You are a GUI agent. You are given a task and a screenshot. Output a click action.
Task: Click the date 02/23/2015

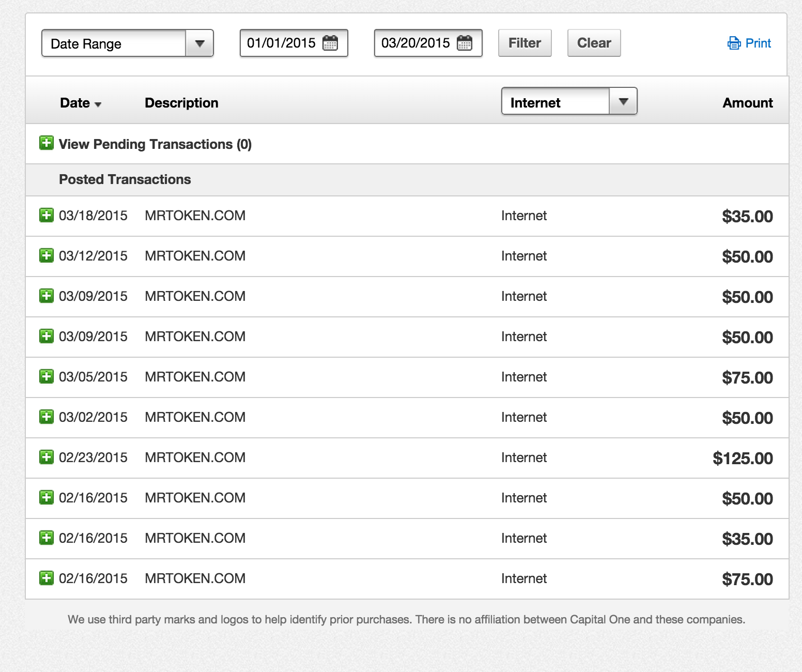(x=93, y=457)
